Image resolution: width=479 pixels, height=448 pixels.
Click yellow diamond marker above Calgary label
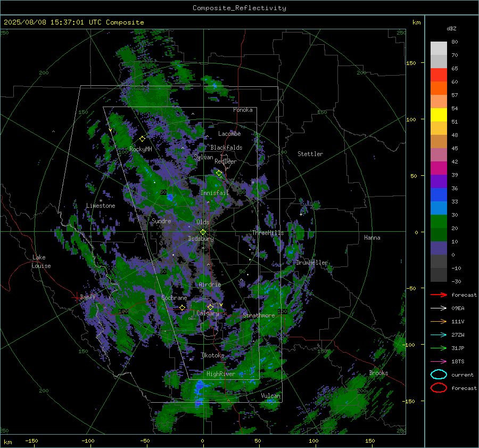(x=210, y=307)
